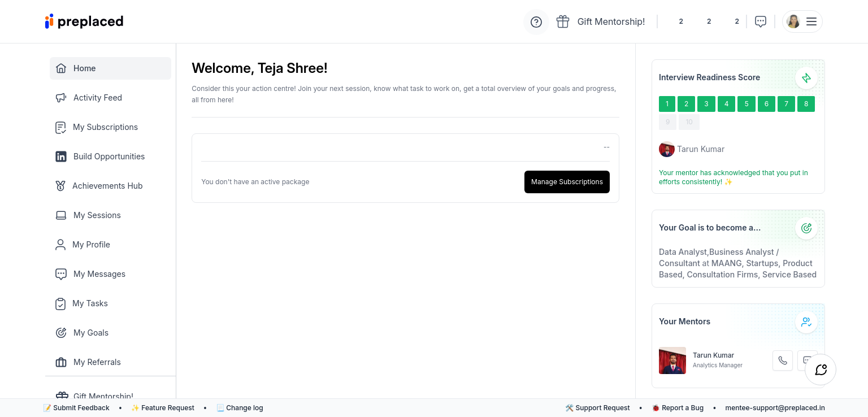Screen dimensions: 868x417
Task: Click the Manage Subscriptions button
Action: 567,182
